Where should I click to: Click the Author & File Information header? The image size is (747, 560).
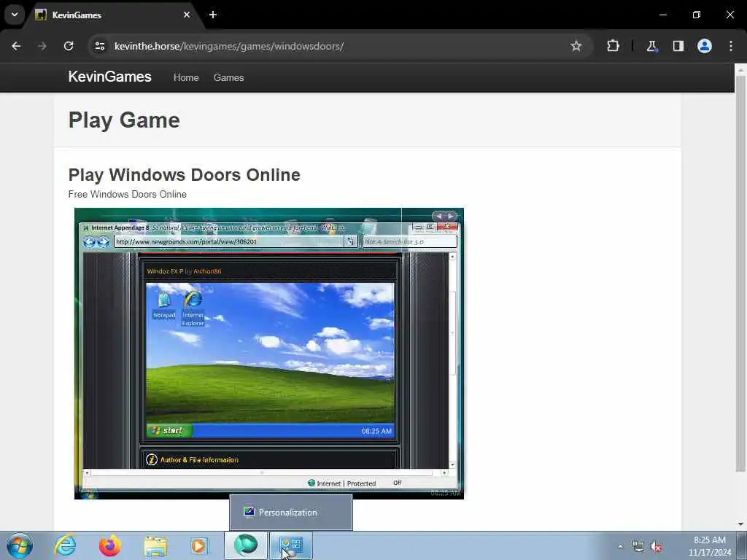point(199,460)
